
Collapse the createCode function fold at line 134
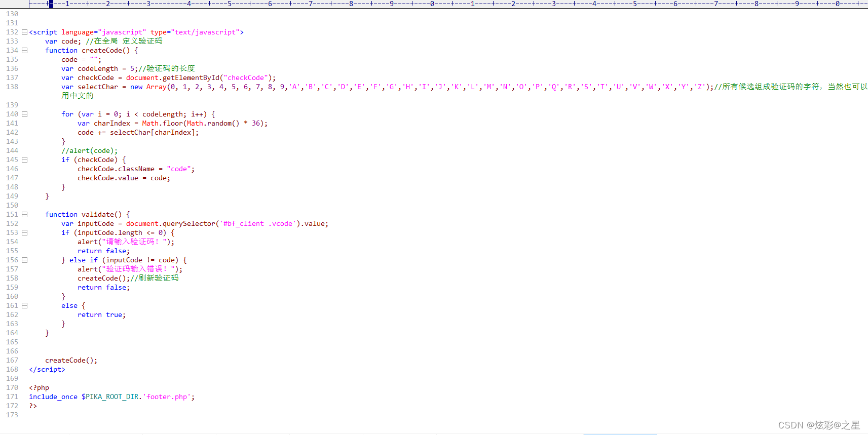24,51
